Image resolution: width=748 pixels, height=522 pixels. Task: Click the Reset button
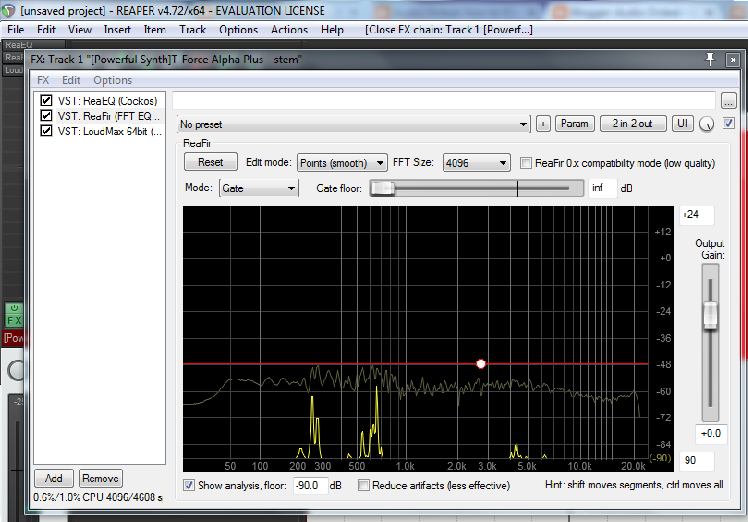[210, 162]
